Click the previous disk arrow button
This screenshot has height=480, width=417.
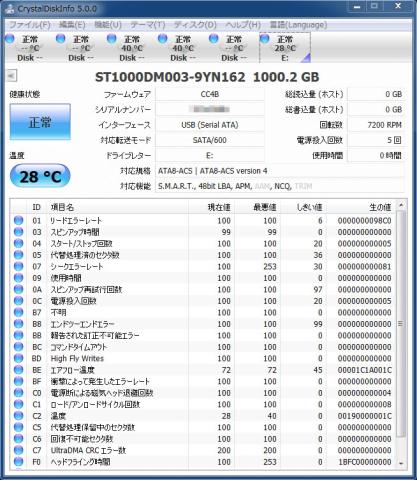[x=11, y=76]
